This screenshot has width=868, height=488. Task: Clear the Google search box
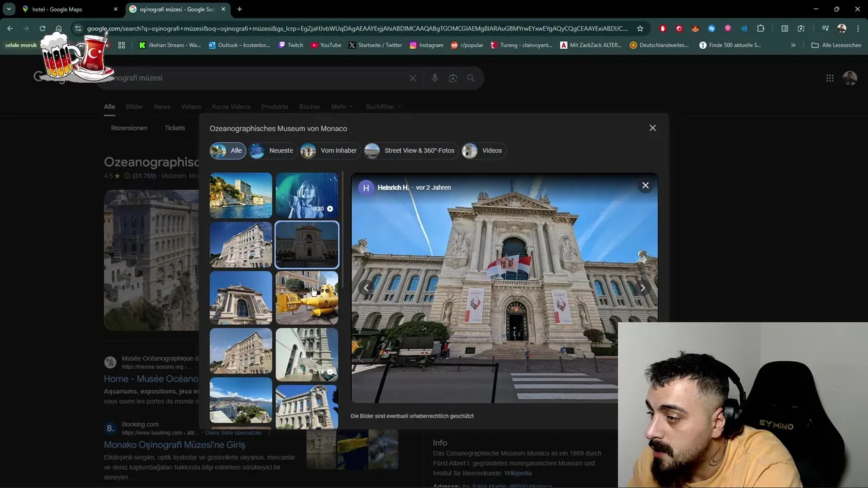[412, 78]
